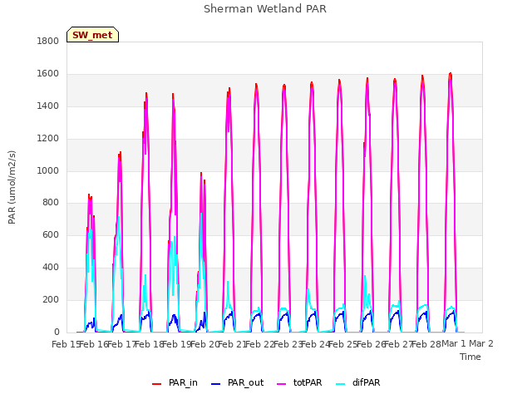
Task: Click the Sherman Wetland PAR chart title
Action: [x=265, y=9]
